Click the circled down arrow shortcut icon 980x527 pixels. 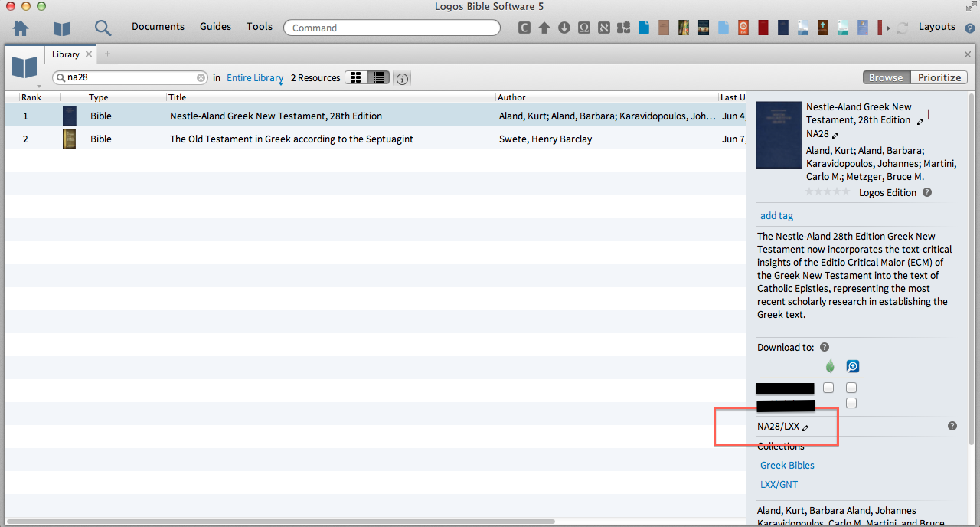(564, 28)
